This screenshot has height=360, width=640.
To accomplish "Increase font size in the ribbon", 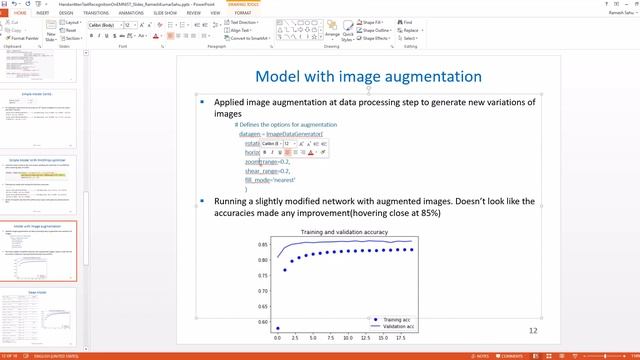I will [x=142, y=25].
